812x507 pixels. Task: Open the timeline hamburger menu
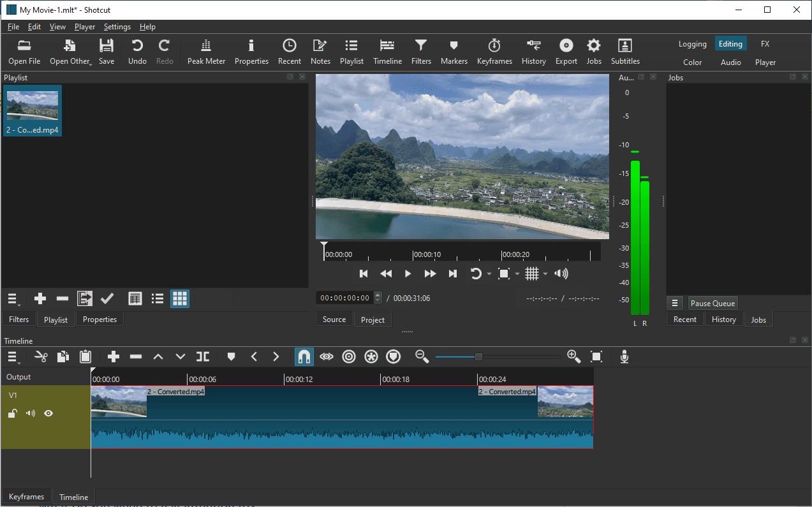13,356
